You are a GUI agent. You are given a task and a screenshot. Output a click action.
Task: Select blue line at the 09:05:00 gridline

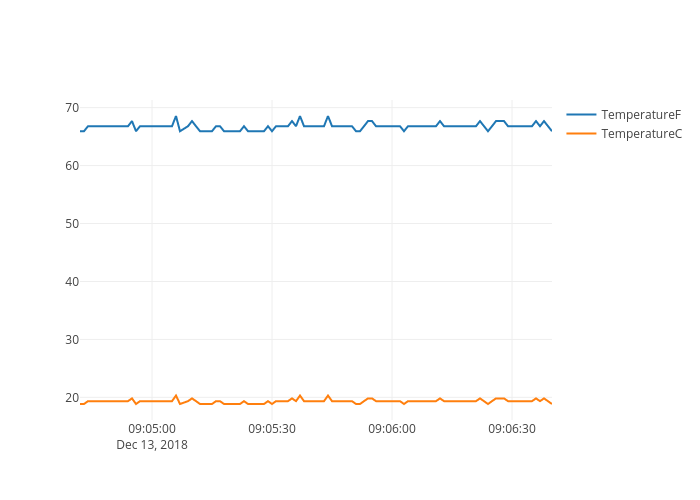pos(152,126)
